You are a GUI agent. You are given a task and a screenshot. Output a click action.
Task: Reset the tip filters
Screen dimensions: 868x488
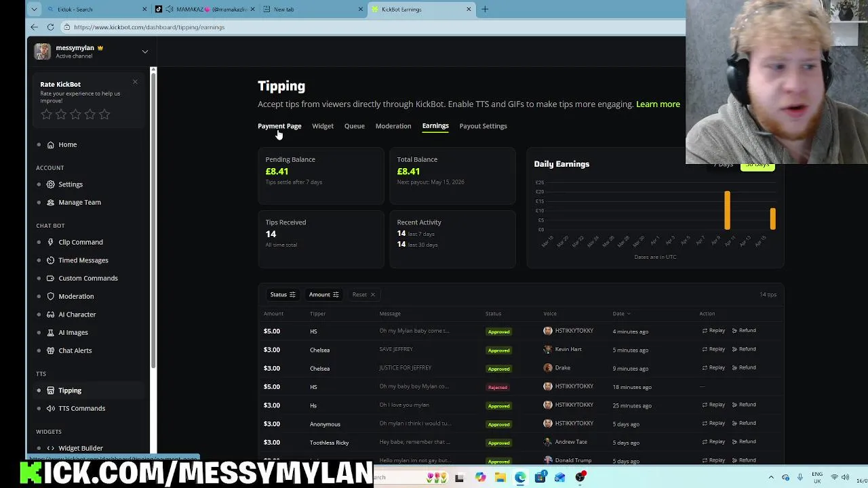(363, 295)
